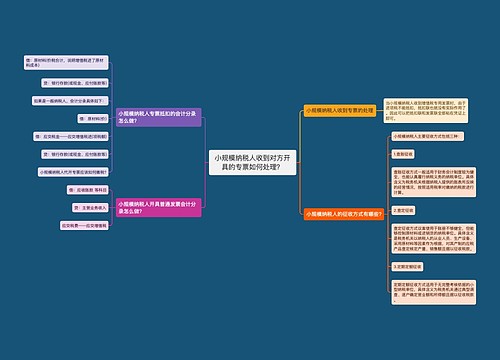Click the note starting 当小规模纳税人收到增值税专用发票时
Viewport: 500px width, 360px height.
[x=426, y=111]
